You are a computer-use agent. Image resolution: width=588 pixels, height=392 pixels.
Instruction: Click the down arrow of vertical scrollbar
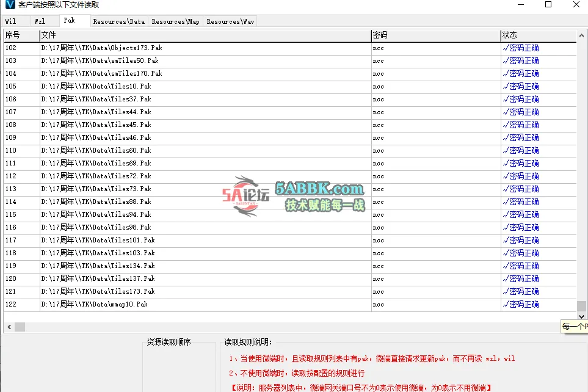point(581,316)
